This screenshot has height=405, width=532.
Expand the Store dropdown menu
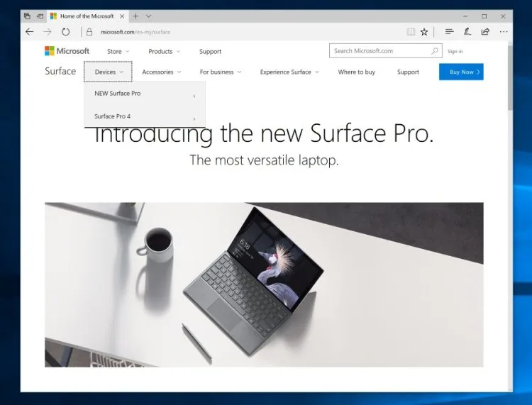point(118,52)
